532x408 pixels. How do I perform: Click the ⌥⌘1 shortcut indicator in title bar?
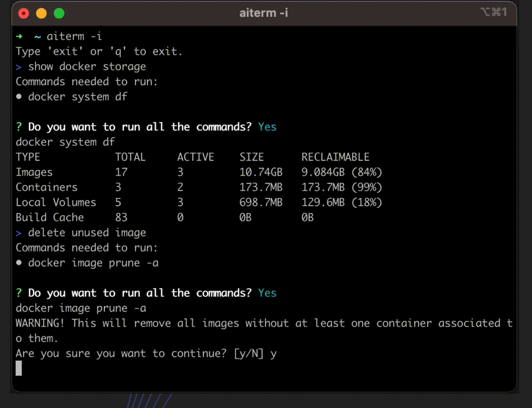pyautogui.click(x=494, y=12)
